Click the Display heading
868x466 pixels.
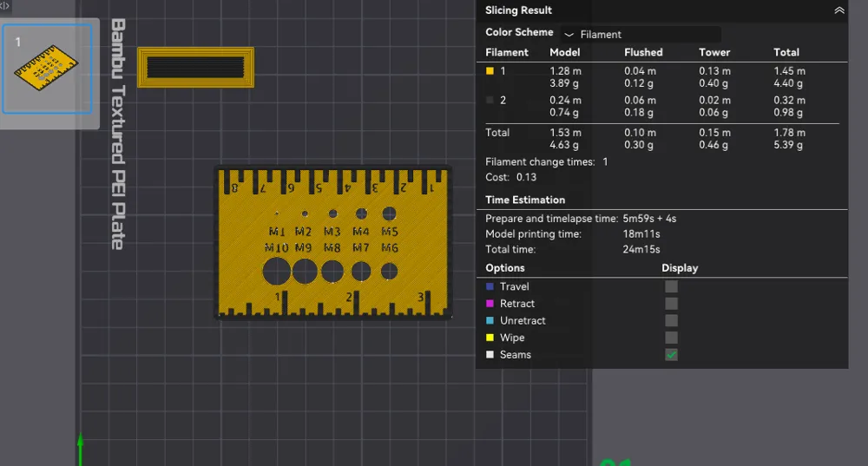[x=680, y=268]
